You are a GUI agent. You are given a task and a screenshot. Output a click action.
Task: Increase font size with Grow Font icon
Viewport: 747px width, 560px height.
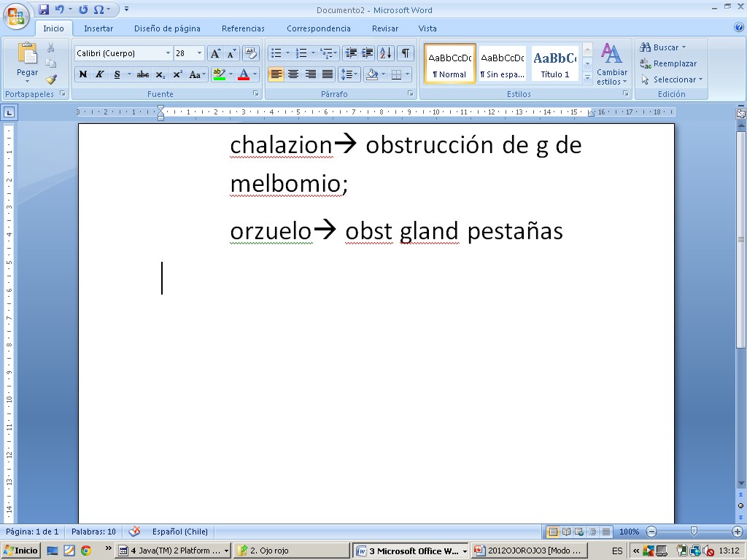[x=215, y=53]
